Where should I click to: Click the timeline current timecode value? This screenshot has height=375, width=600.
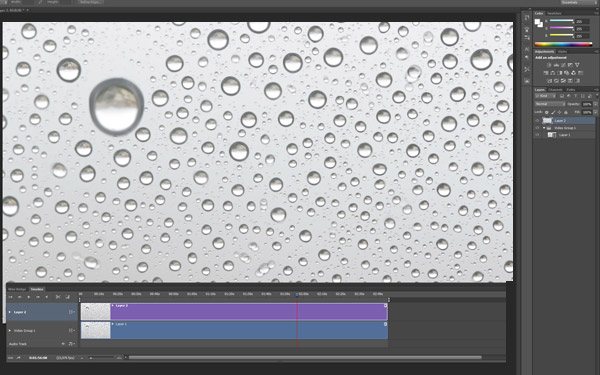tap(38, 358)
